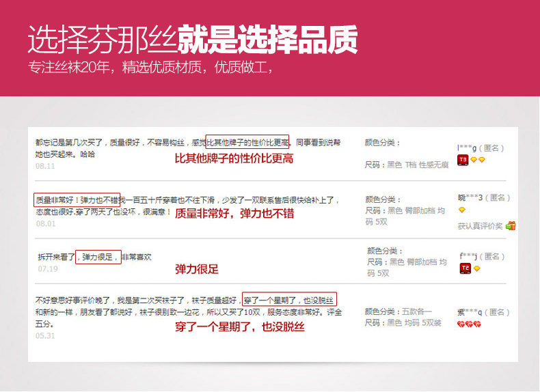Click 颜色分类 label in f***j review row
This screenshot has height=392, width=540.
(385, 251)
